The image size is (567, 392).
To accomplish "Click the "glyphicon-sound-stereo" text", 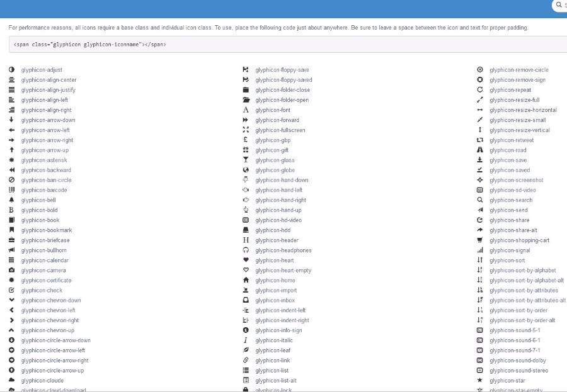I will tap(518, 371).
